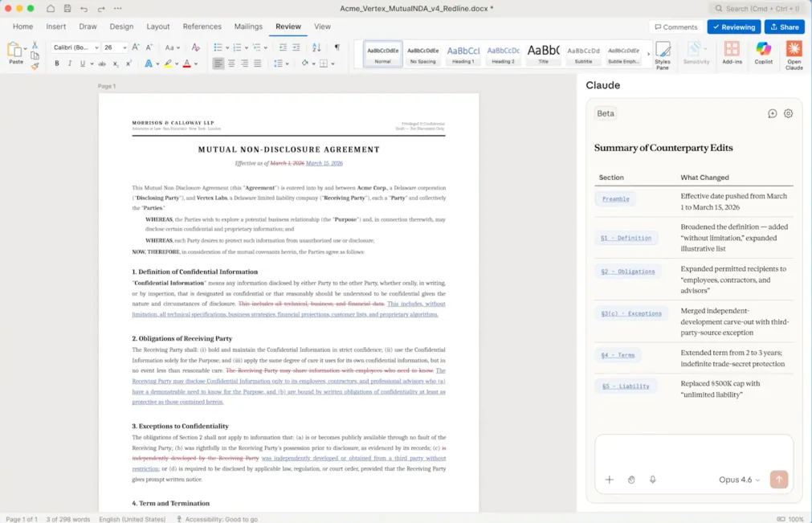Jump to the Preamble section link
This screenshot has height=523, width=812.
coord(616,199)
